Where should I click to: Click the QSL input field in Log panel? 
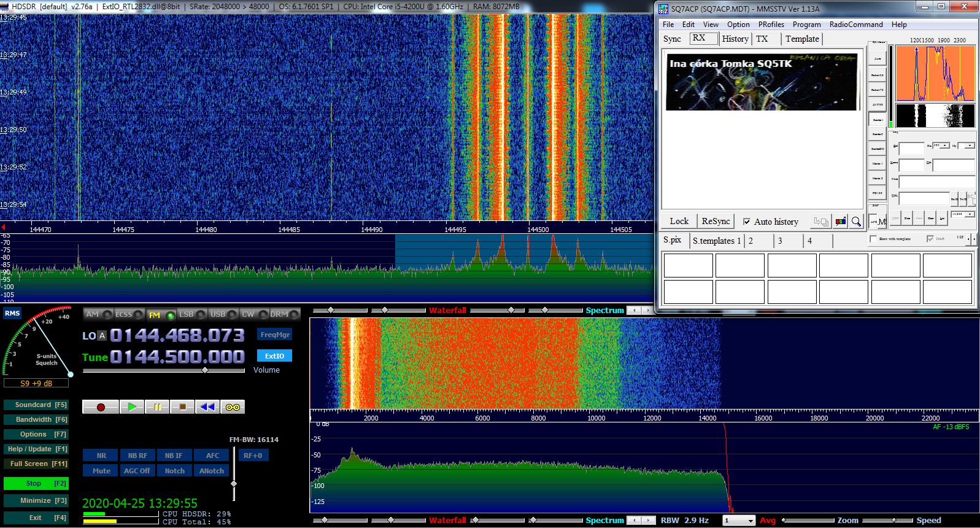click(924, 198)
